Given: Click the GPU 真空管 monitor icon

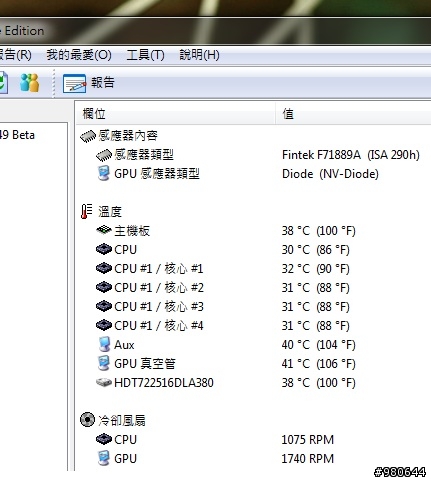Looking at the screenshot, I should pos(104,363).
